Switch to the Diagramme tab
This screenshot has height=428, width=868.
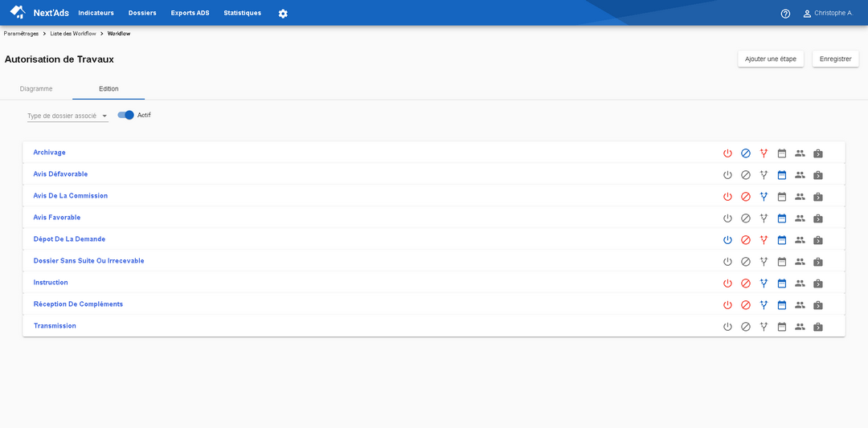coord(36,88)
